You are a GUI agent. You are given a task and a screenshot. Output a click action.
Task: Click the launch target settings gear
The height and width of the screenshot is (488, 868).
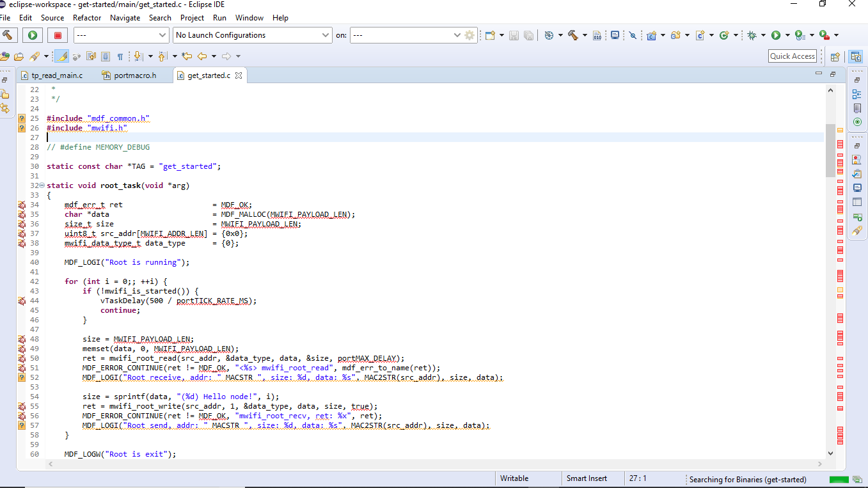tap(470, 35)
